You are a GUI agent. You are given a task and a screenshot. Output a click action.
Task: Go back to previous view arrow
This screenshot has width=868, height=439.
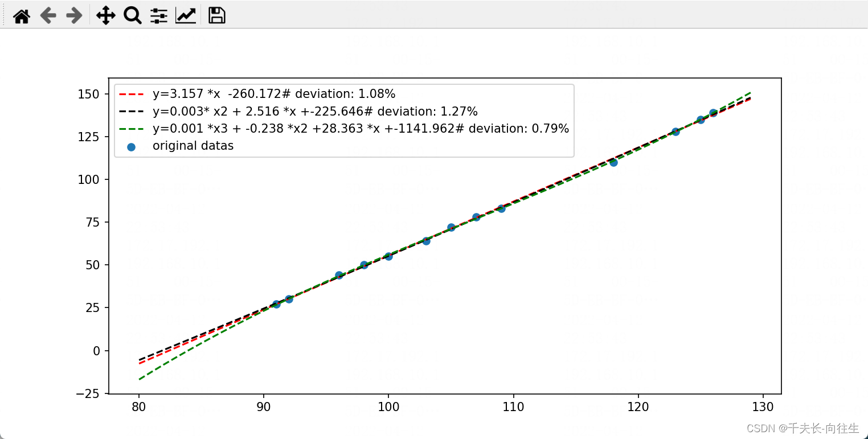point(48,15)
